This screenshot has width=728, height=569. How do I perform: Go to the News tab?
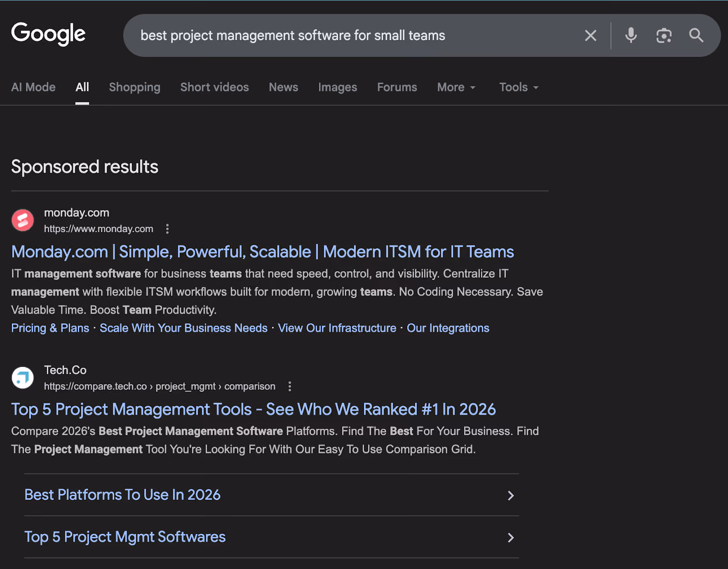tap(283, 87)
